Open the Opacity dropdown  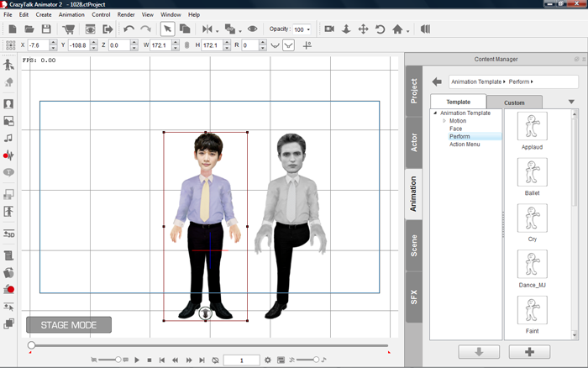[x=309, y=29]
